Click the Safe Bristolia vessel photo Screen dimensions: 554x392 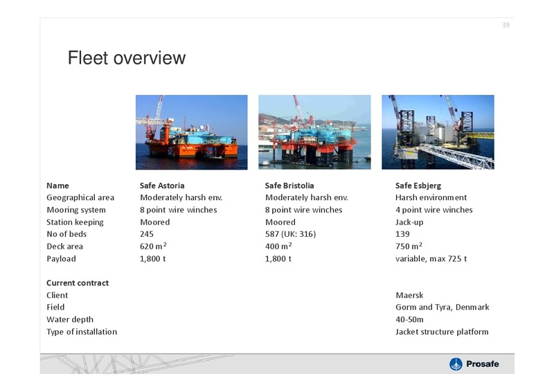click(314, 132)
